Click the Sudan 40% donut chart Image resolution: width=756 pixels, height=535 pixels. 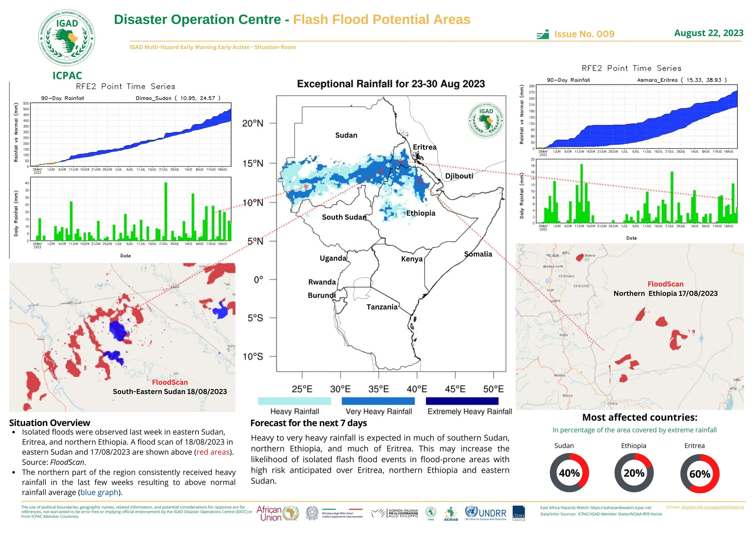point(569,473)
